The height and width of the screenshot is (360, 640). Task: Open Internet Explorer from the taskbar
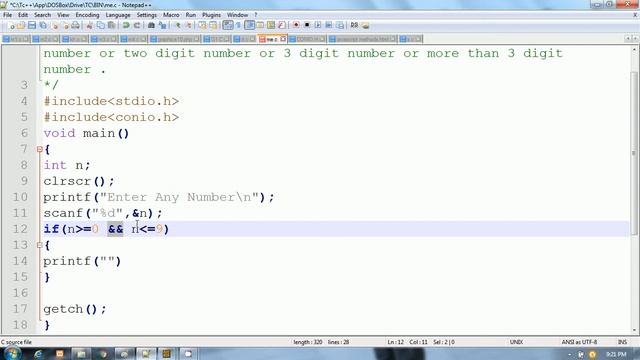coord(38,354)
